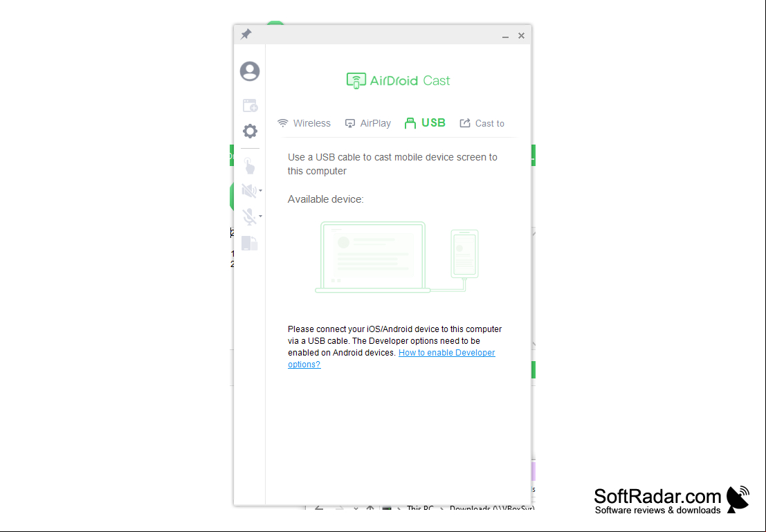766x532 pixels.
Task: Toggle the muted speaker icon
Action: point(248,190)
